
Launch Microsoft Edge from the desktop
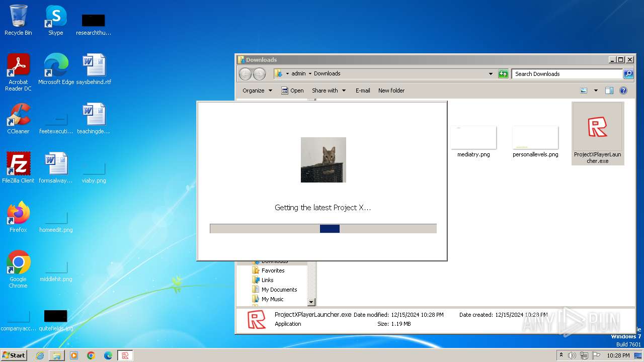pyautogui.click(x=56, y=69)
